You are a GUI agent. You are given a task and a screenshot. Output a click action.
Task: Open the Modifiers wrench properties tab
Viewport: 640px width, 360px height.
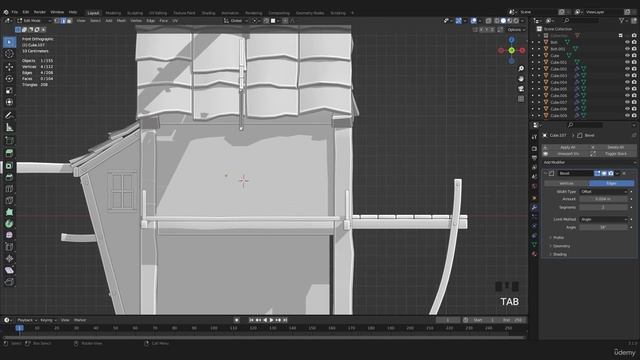[534, 207]
